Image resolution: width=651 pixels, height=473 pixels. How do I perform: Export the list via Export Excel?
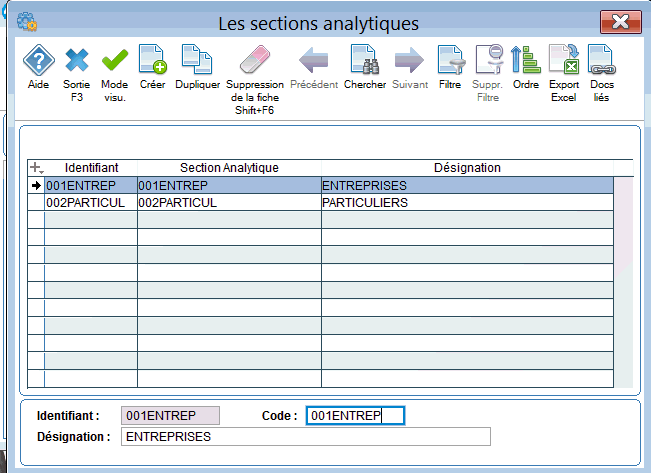(564, 60)
